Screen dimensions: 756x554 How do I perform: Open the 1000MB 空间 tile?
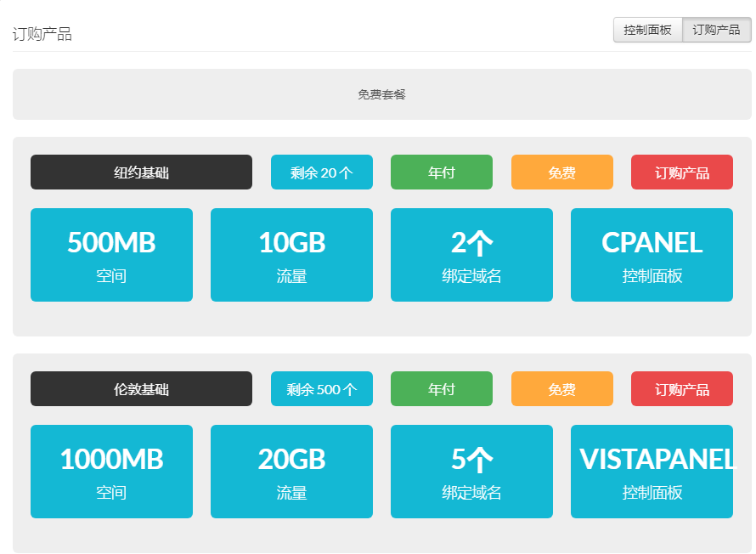point(111,472)
